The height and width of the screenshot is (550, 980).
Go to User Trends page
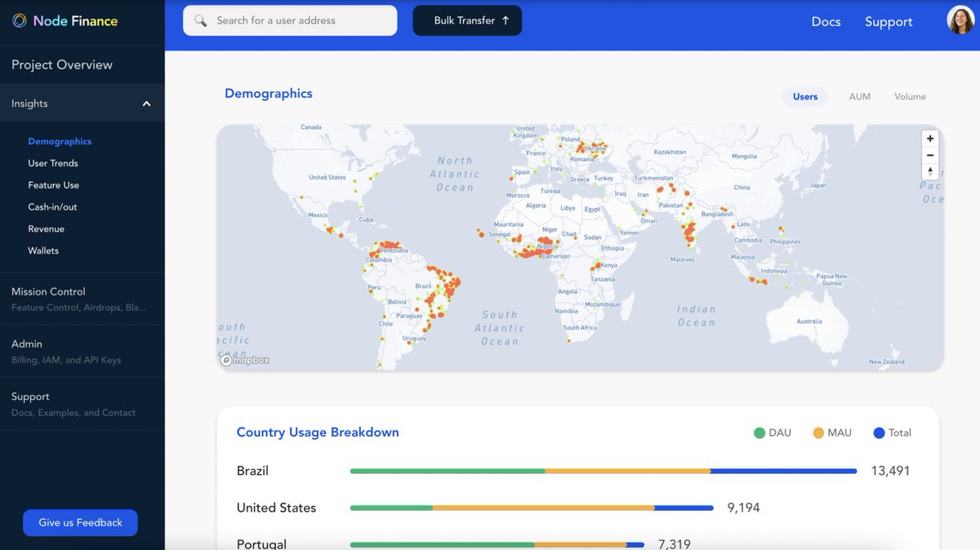[x=53, y=163]
